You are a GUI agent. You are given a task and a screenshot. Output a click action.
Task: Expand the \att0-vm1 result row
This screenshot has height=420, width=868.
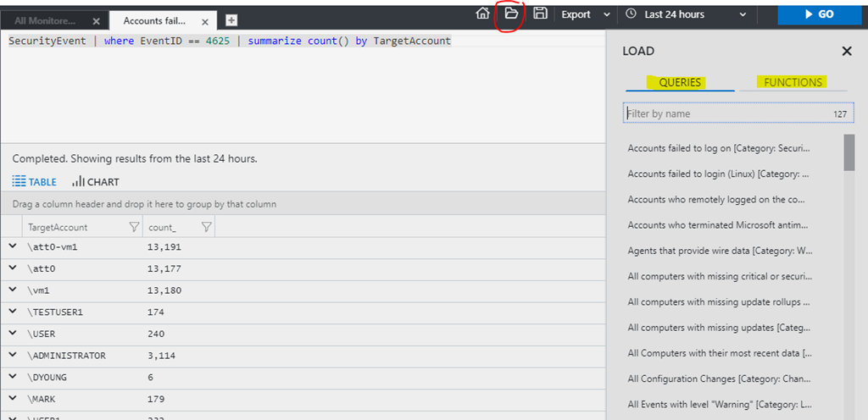pyautogui.click(x=13, y=246)
